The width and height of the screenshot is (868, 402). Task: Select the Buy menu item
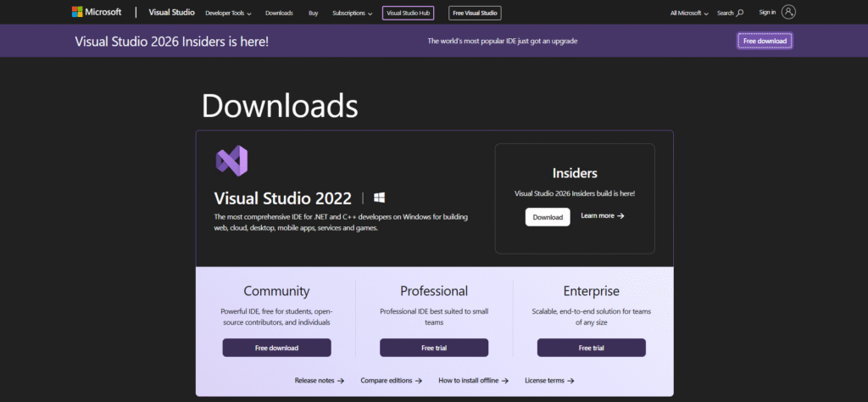[314, 13]
